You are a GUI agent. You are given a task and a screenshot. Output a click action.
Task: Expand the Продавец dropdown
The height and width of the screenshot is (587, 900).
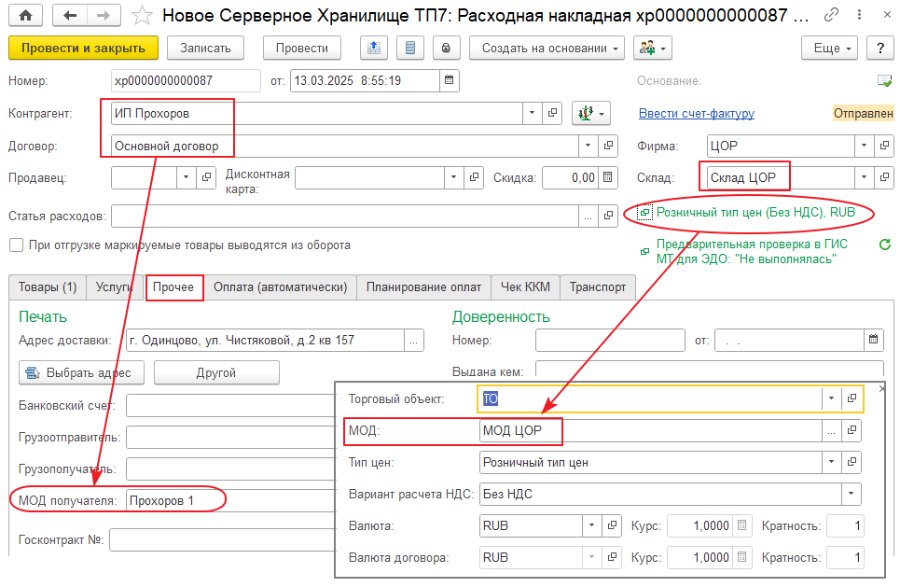(186, 177)
